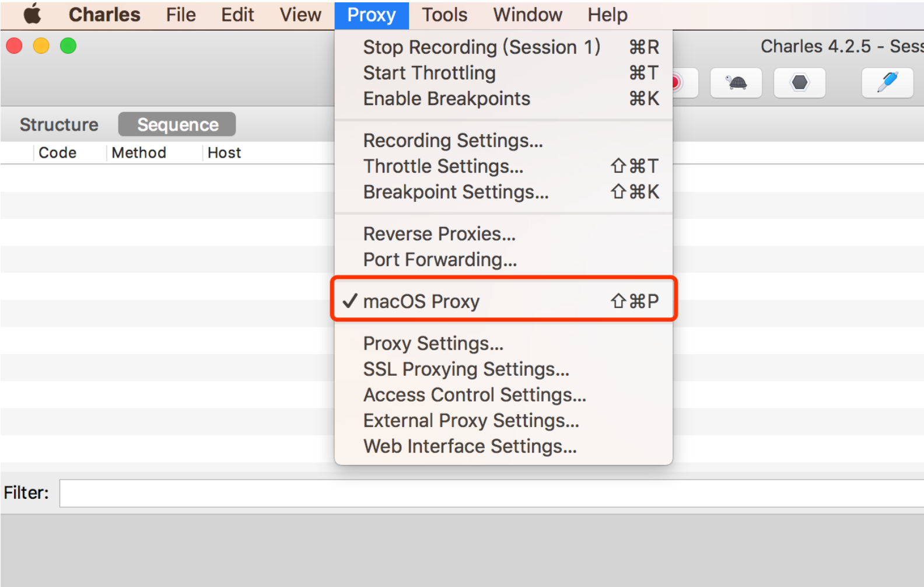
Task: Choose Stop Recording (Session 1)
Action: 503,47
